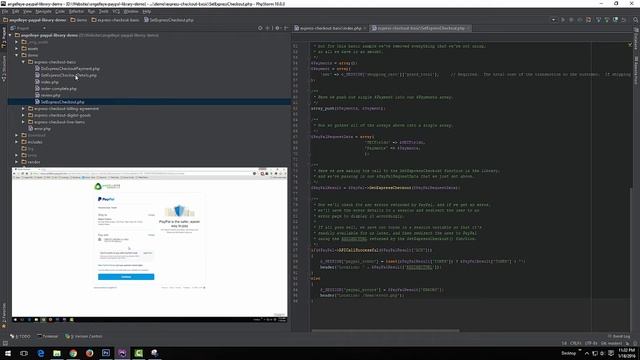Hide the Project tool window
The height and width of the screenshot is (360, 640).
click(x=286, y=28)
